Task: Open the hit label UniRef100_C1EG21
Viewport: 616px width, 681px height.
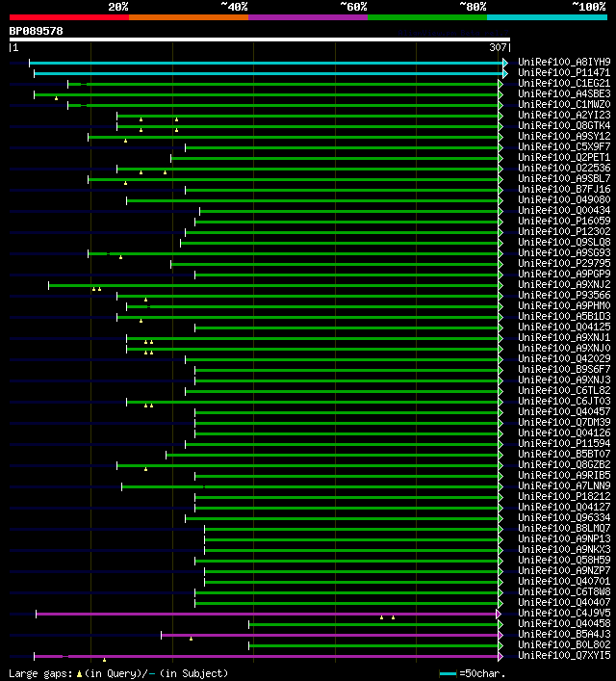Action: [564, 83]
